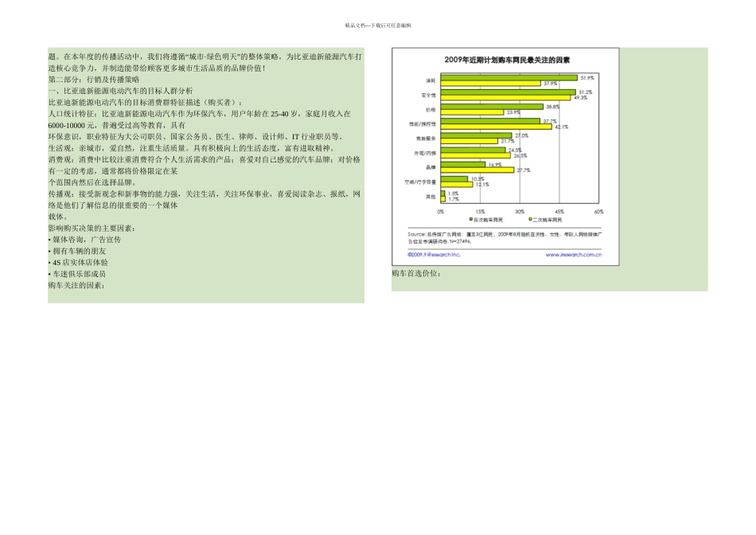Image resolution: width=756 pixels, height=535 pixels.
Task: Click bullet 媒体咨询，广告宣传
Action: pyautogui.click(x=85, y=240)
